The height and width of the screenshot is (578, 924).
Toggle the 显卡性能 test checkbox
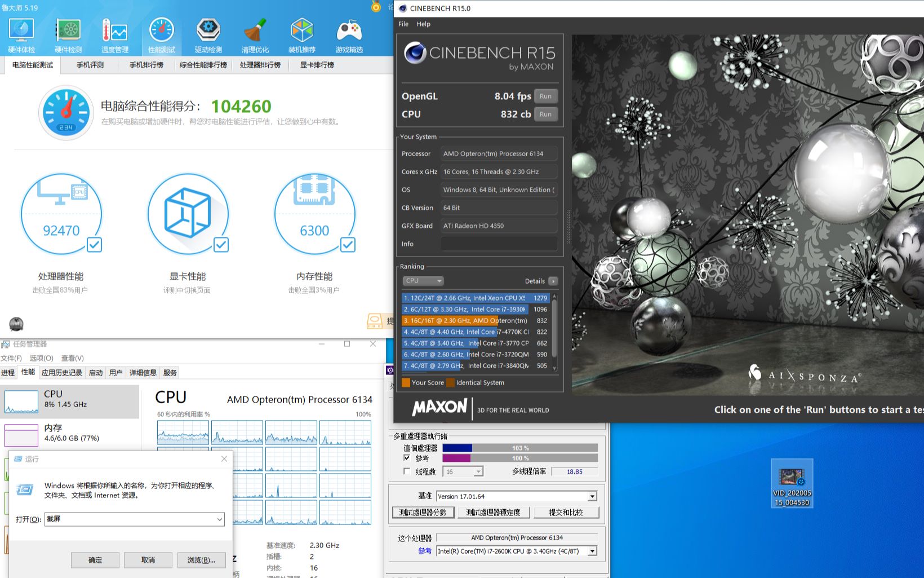pyautogui.click(x=221, y=245)
